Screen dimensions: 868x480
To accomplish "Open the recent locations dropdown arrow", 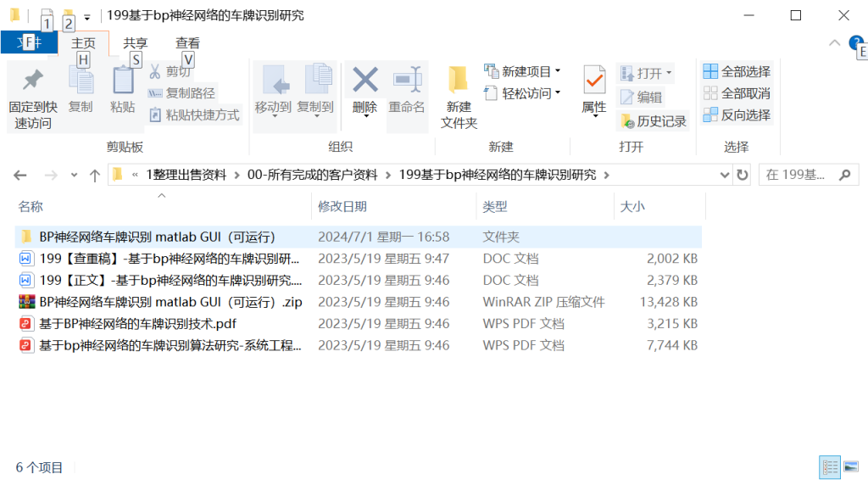I will [75, 175].
